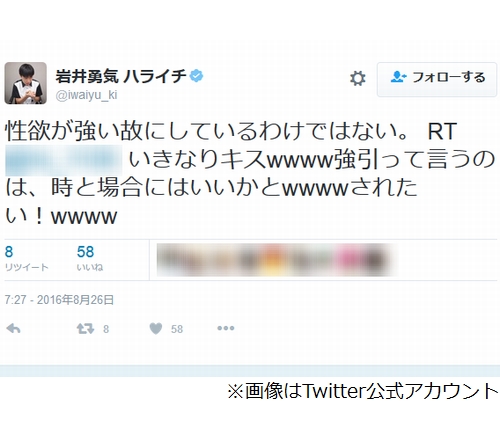Click the blurred liker avatars row
This screenshot has height=446, width=500.
point(277,260)
